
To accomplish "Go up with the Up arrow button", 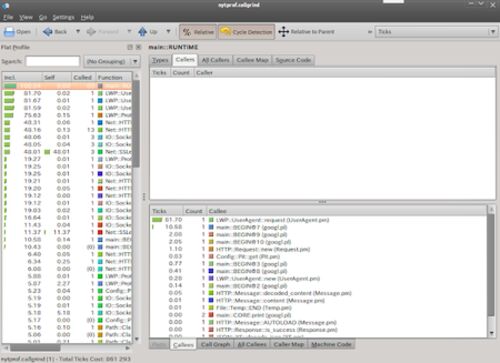I will point(148,32).
